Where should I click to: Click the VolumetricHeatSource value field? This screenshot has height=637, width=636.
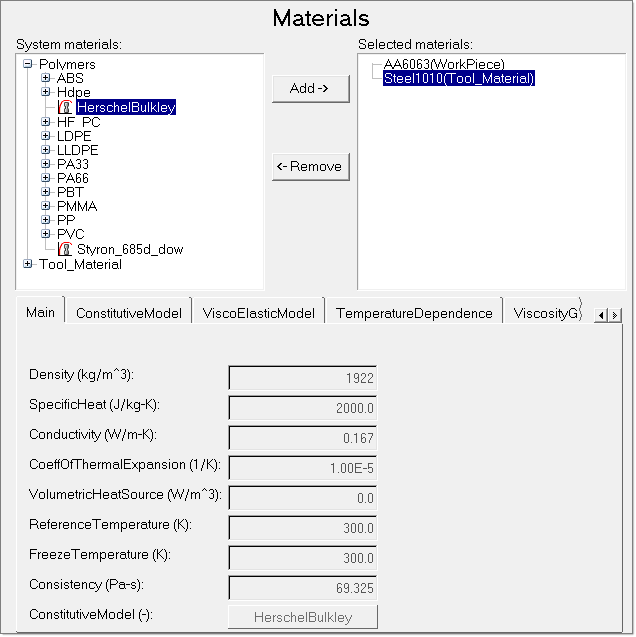(x=303, y=498)
